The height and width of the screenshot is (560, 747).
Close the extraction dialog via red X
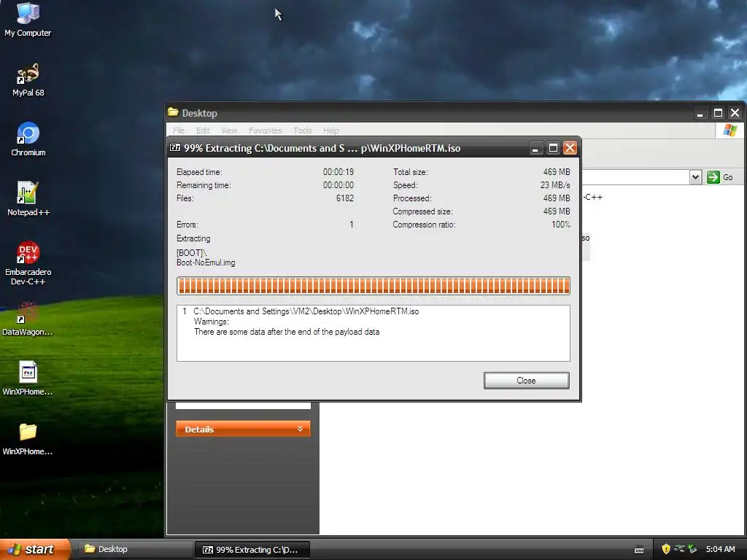pos(570,148)
